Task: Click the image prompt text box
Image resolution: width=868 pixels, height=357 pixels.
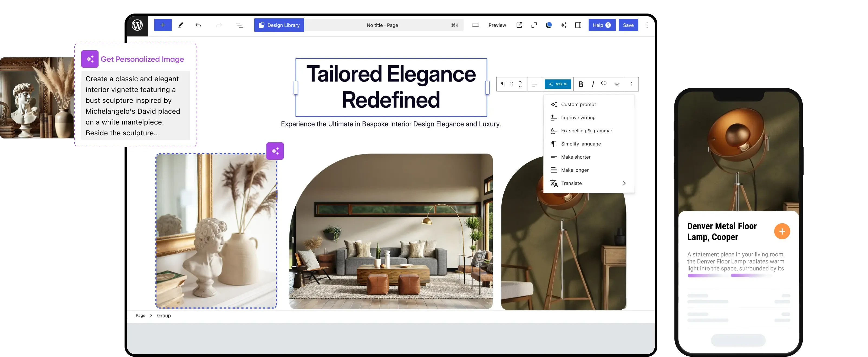Action: coord(136,106)
